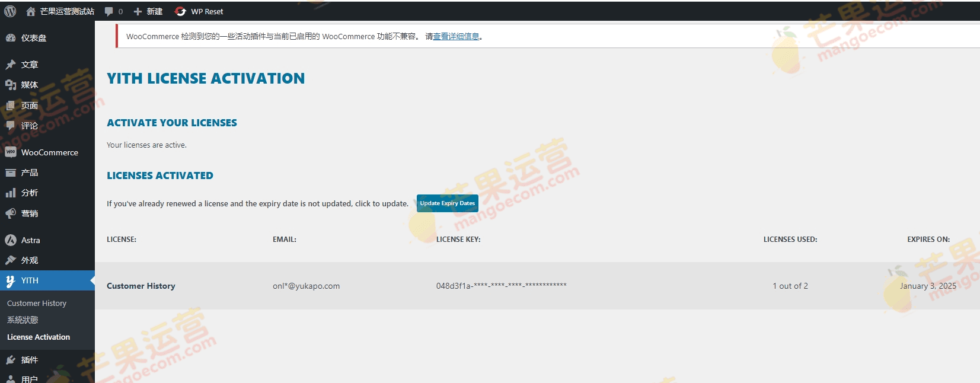
Task: Click the posts pushpin icon
Action: (11, 65)
